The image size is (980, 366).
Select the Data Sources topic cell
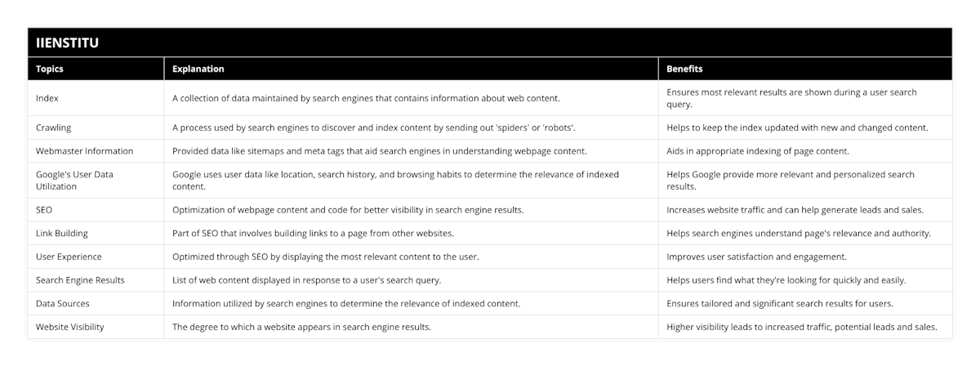click(63, 304)
